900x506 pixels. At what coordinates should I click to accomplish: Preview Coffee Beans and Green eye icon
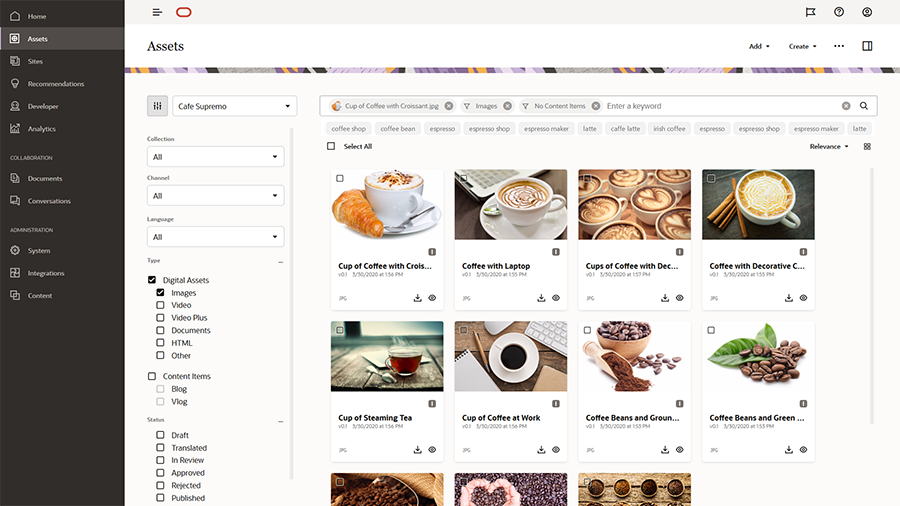pos(804,450)
